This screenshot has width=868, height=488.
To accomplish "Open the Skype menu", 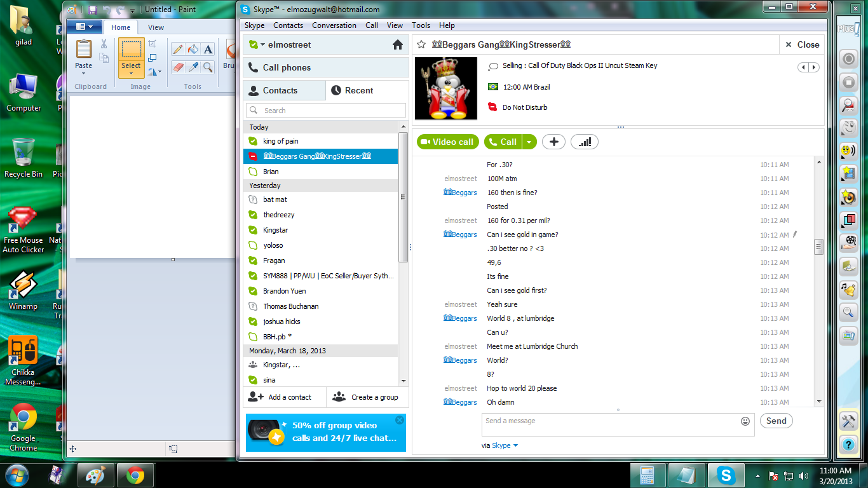I will coord(255,25).
